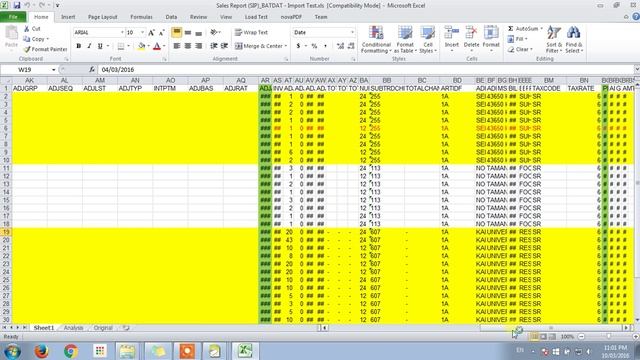Image resolution: width=640 pixels, height=360 pixels.
Task: Apply accounting dollar number format
Action: point(298,46)
